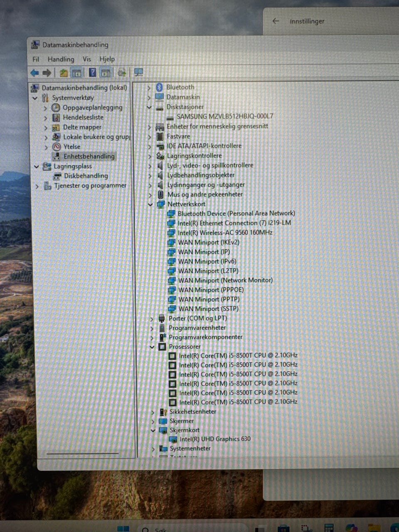The height and width of the screenshot is (532, 399).
Task: Select WAN Miniport (PPTP)
Action: pyautogui.click(x=209, y=299)
